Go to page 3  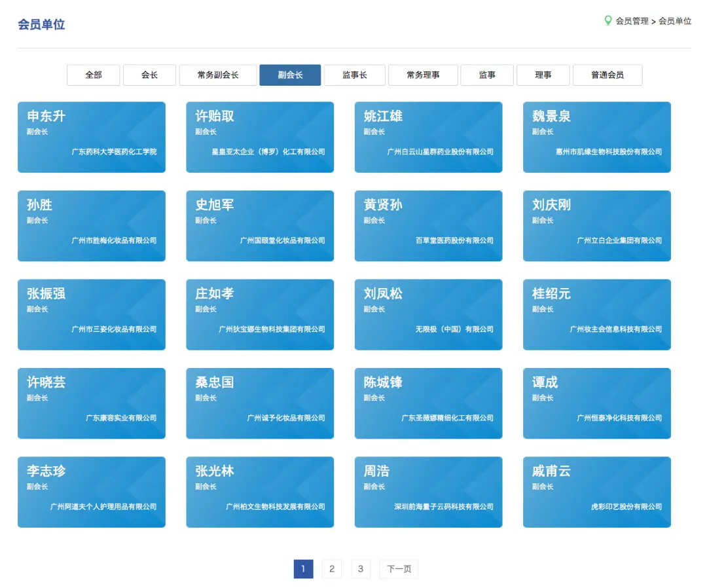360,569
